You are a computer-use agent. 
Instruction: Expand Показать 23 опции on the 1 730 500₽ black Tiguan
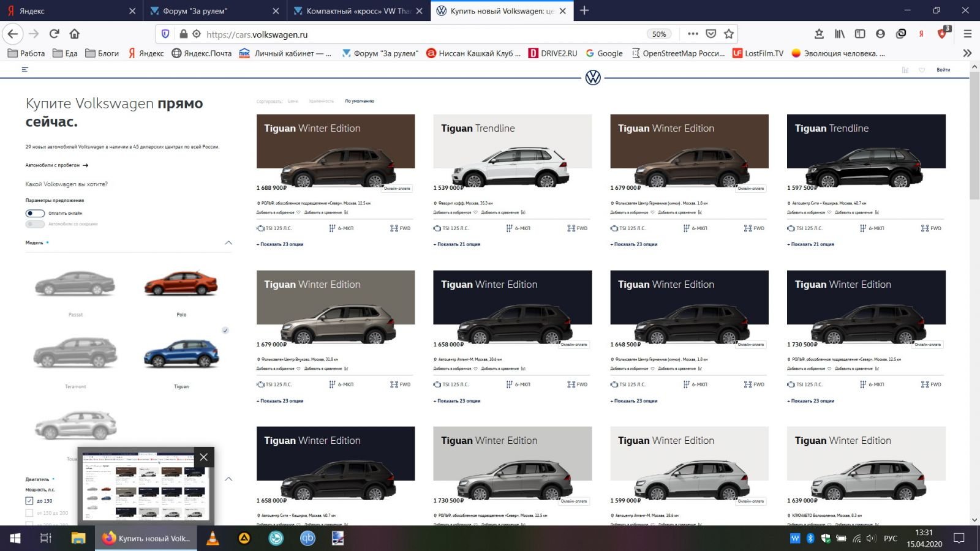pos(811,401)
